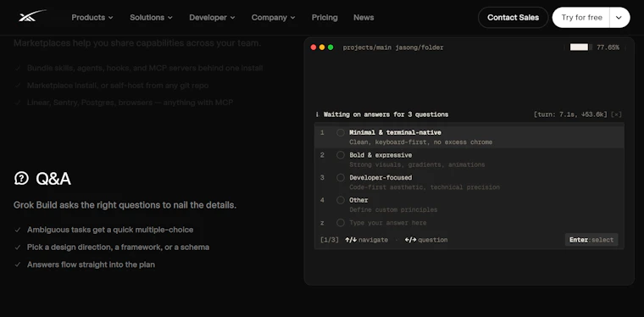Expand the arrow next to Try for free
Screen dimensions: 644x317
tap(619, 18)
